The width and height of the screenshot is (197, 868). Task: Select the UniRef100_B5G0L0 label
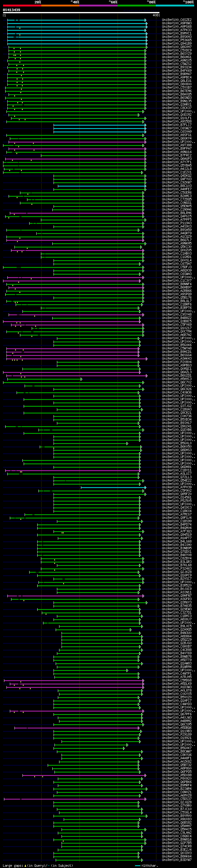coord(177,443)
